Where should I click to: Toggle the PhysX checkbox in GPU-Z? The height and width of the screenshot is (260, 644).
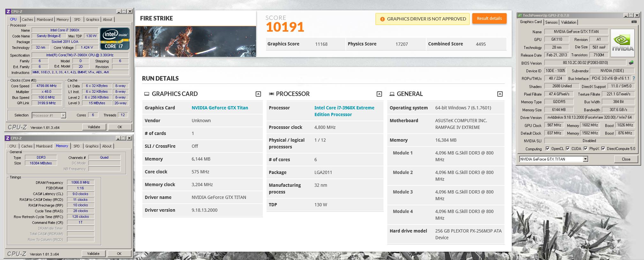click(586, 148)
